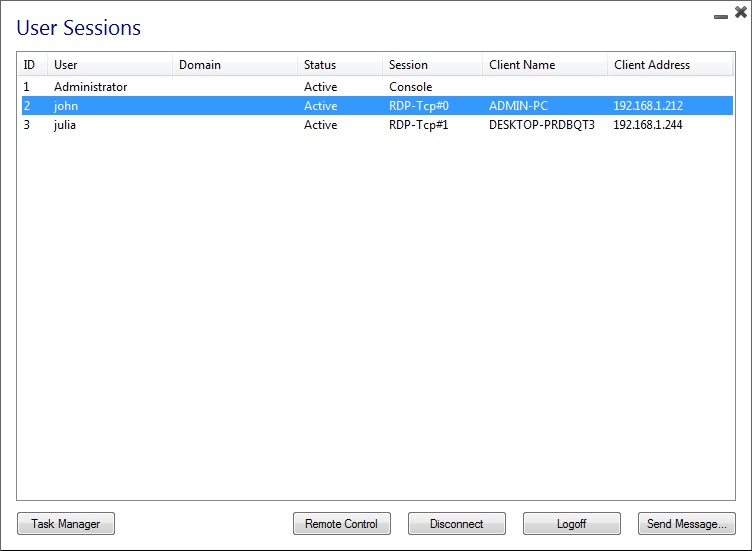Click the ADMIN-PC client name
The image size is (752, 551).
click(518, 106)
